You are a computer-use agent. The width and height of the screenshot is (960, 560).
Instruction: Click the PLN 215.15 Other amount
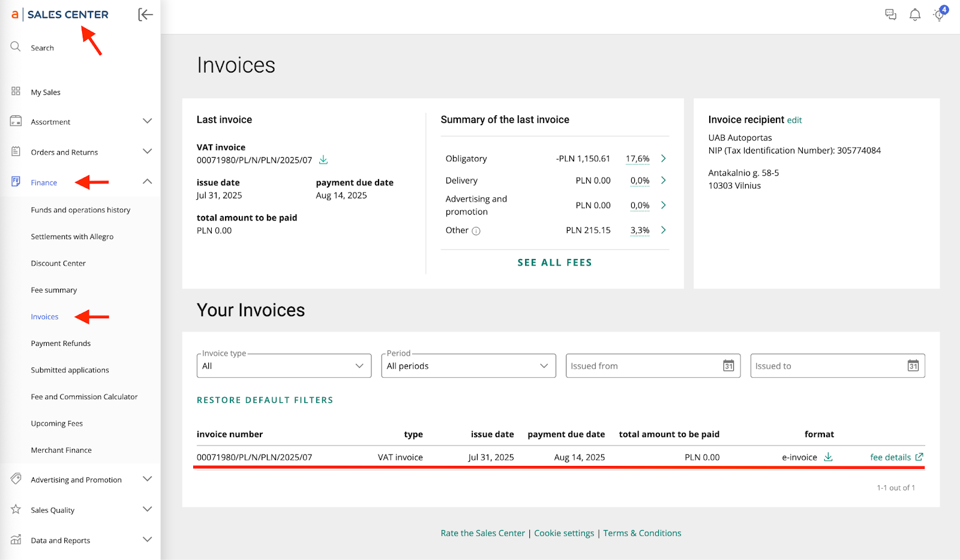point(588,230)
